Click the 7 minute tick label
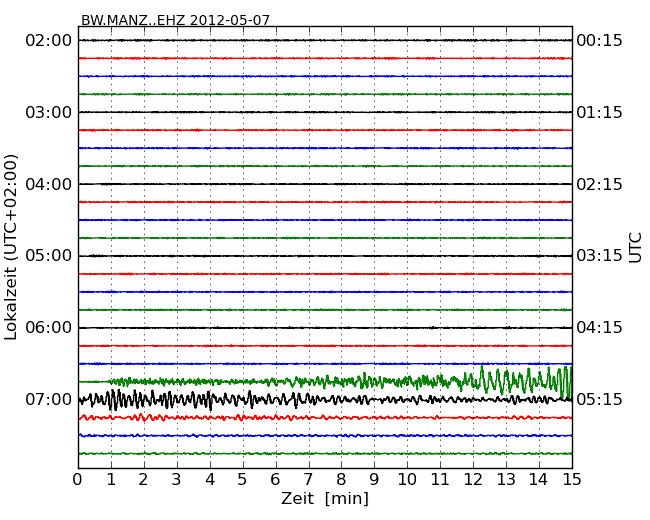650x520 pixels. coord(308,480)
